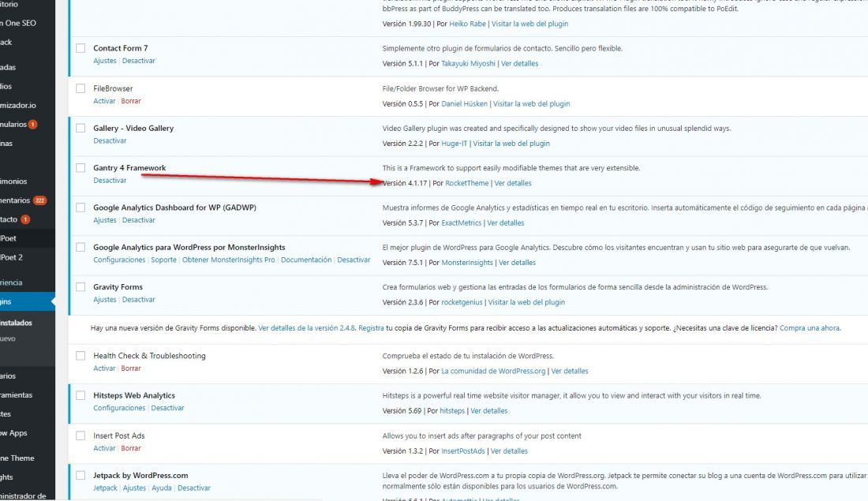This screenshot has width=868, height=501.
Task: Check the Contact Form 7 plugin checkbox
Action: coord(80,48)
